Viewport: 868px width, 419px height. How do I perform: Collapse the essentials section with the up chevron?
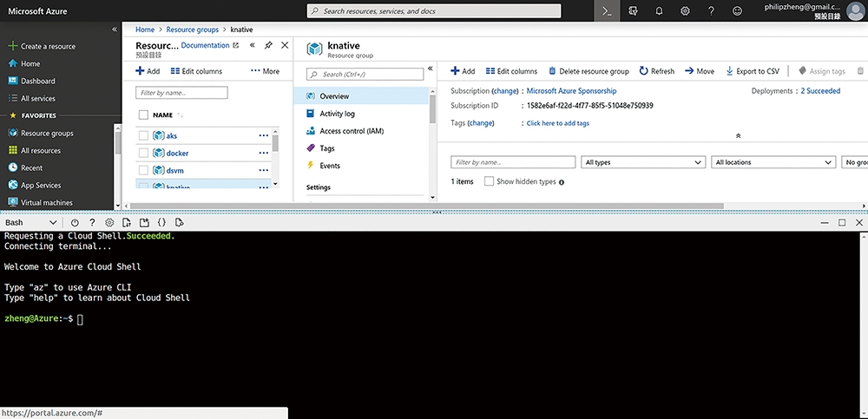[x=738, y=135]
